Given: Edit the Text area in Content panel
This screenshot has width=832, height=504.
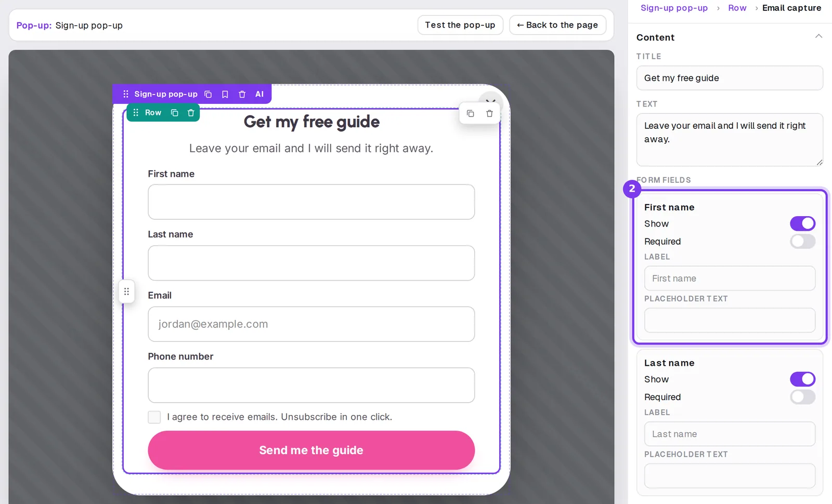Looking at the screenshot, I should pos(730,140).
